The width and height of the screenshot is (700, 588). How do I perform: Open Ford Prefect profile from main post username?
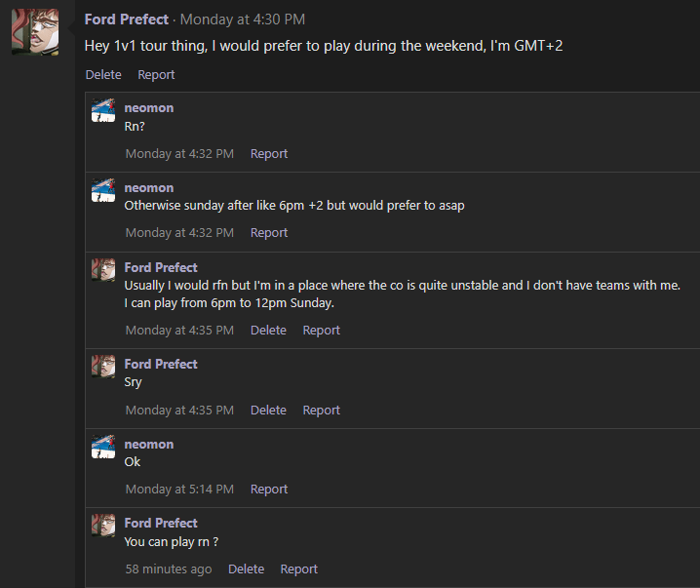coord(126,20)
